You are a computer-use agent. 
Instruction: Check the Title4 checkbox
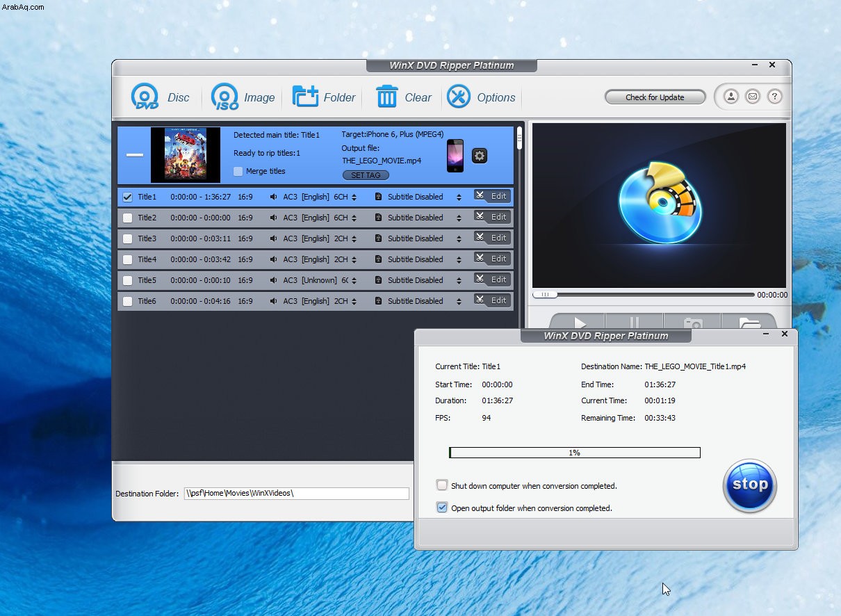tap(127, 259)
